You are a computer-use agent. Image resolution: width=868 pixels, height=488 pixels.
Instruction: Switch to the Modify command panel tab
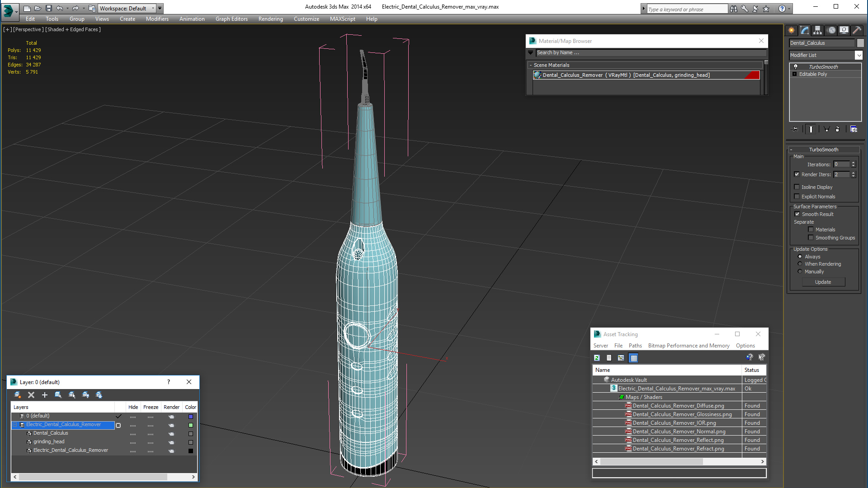coord(805,30)
